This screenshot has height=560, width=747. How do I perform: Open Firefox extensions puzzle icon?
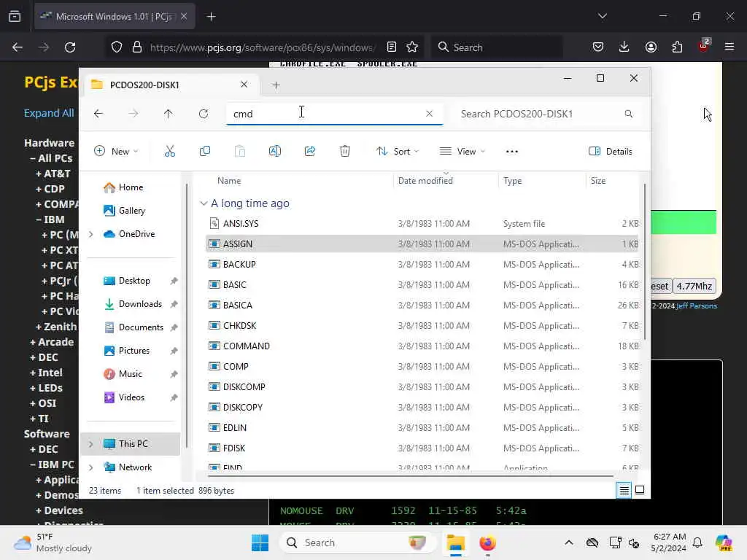click(x=677, y=47)
